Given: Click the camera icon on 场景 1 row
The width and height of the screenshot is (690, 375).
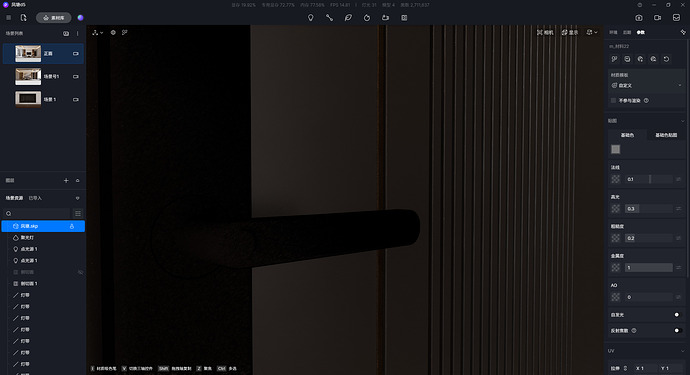Looking at the screenshot, I should pyautogui.click(x=76, y=99).
